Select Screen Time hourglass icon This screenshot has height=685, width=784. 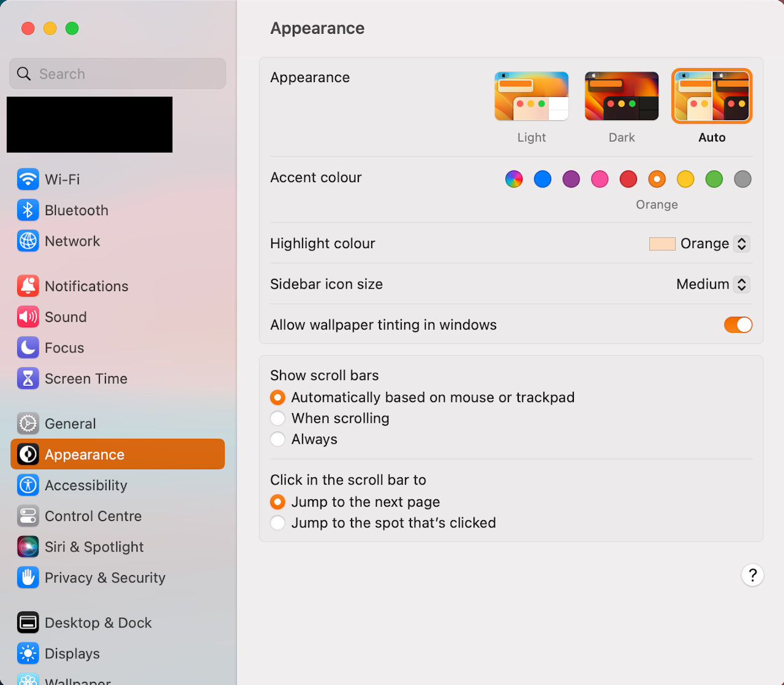click(28, 379)
